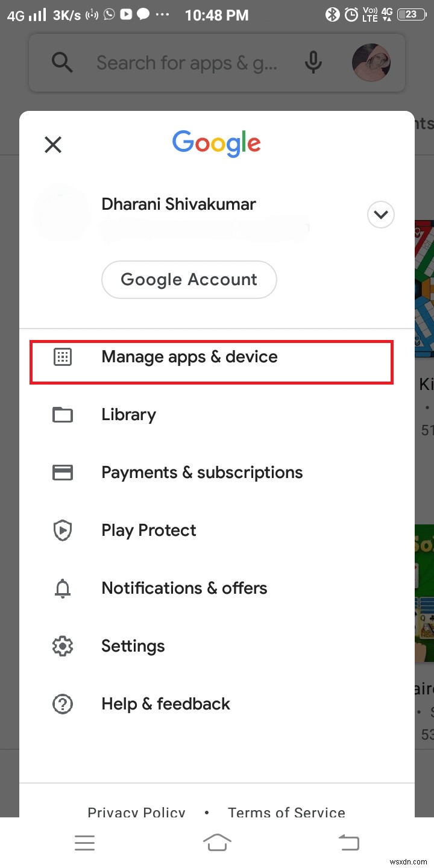This screenshot has width=434, height=868.
Task: Tap the Payments card icon
Action: click(x=63, y=473)
